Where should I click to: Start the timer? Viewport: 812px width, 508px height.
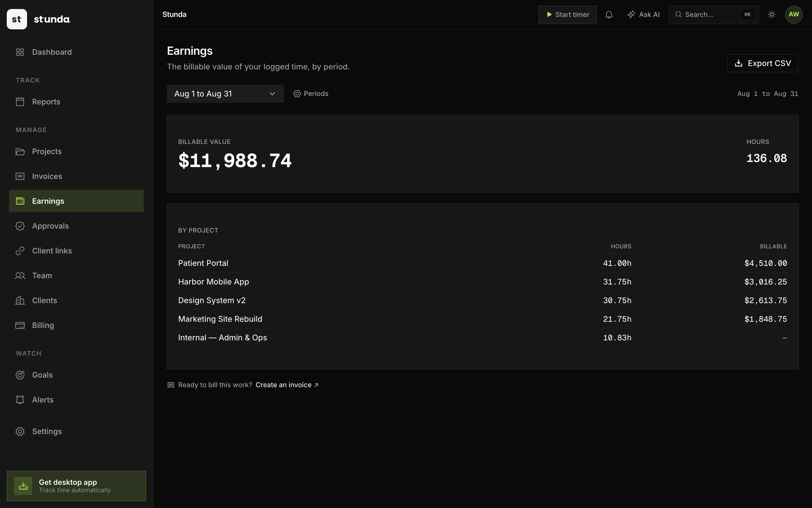click(x=567, y=14)
